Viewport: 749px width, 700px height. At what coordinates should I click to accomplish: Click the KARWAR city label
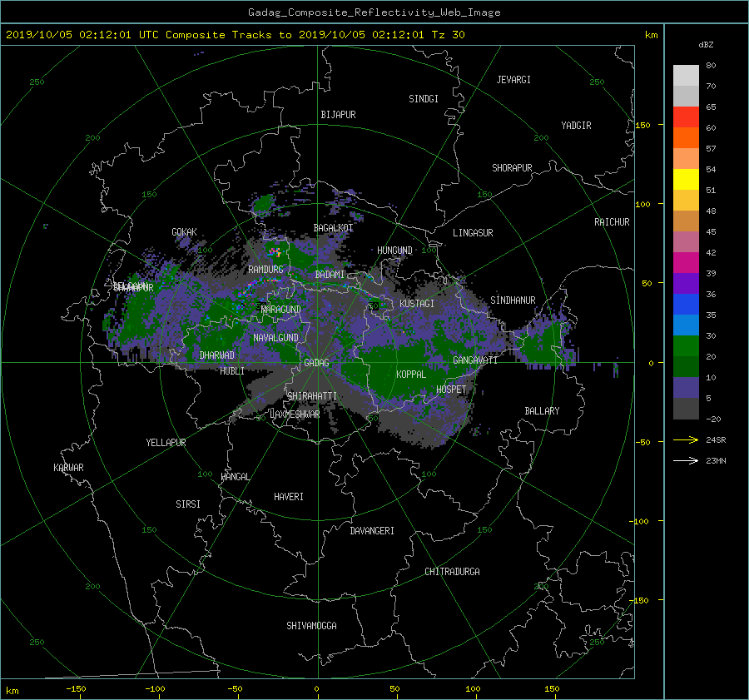pyautogui.click(x=68, y=468)
